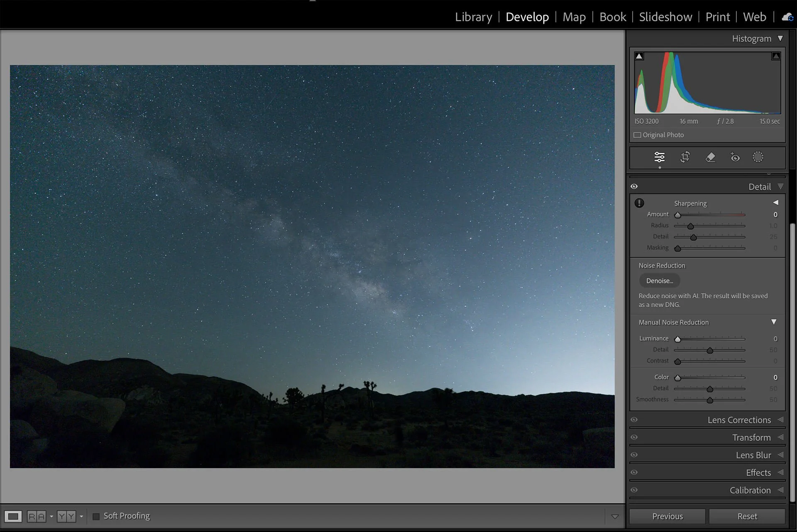Select the Edit sliders tool icon
The width and height of the screenshot is (797, 532).
[659, 157]
